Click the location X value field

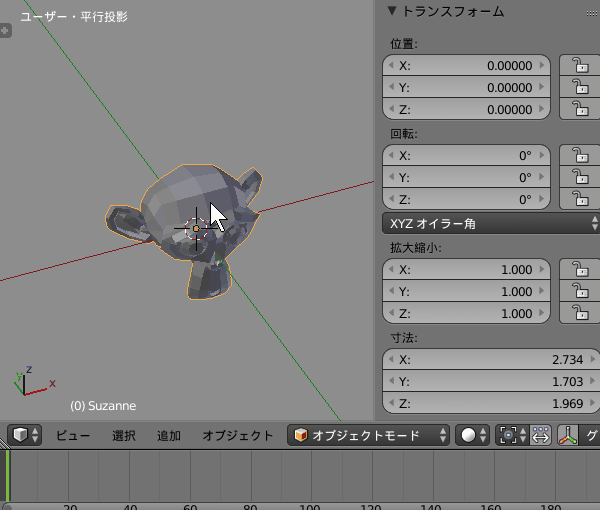point(466,65)
